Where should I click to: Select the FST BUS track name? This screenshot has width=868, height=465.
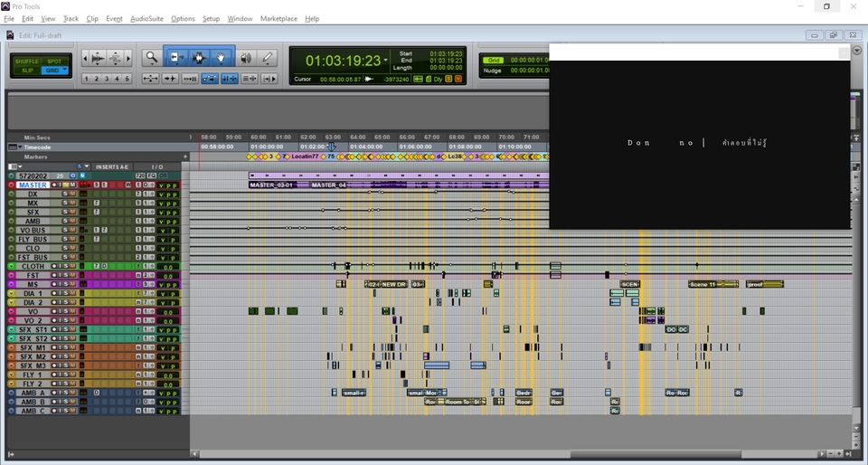click(x=33, y=258)
